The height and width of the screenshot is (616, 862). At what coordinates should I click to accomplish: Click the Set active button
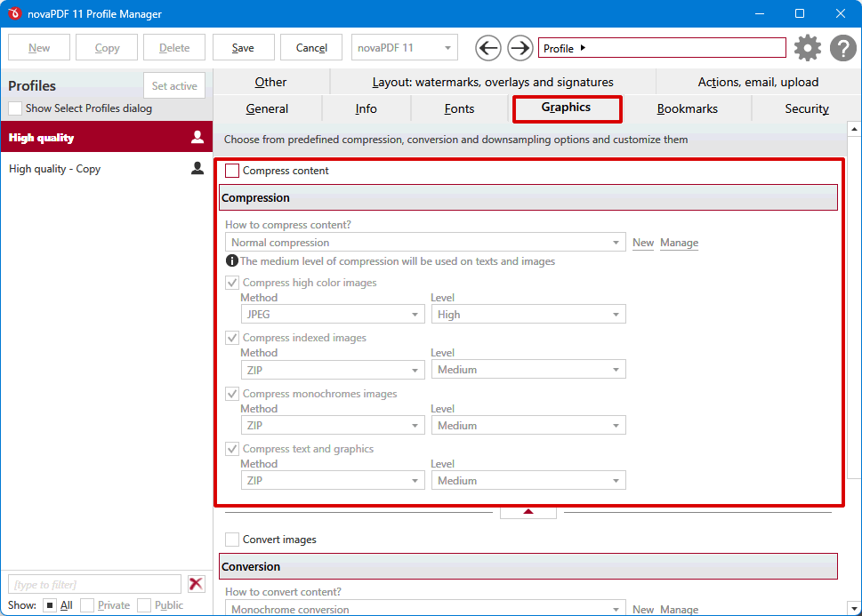(174, 85)
